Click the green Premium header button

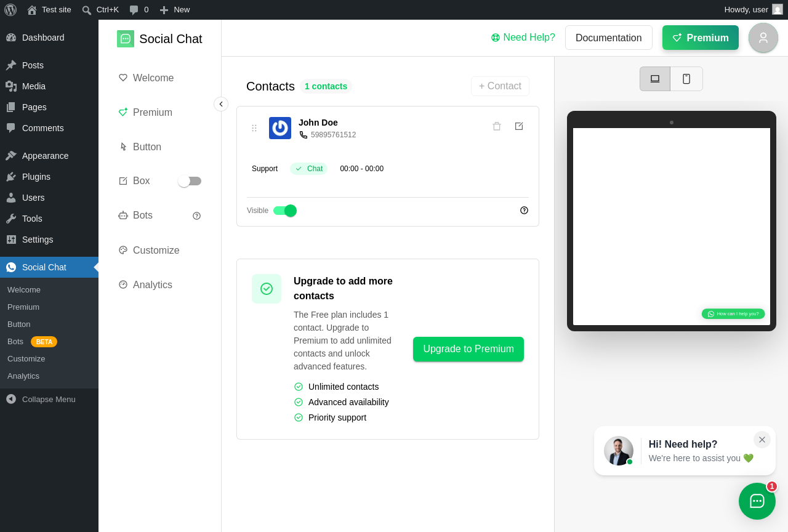[701, 38]
